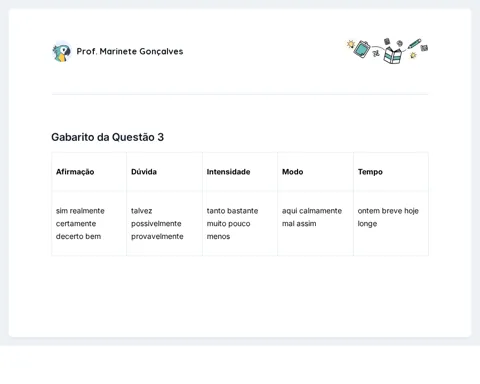Click the cell with talvez possivelmente
The image size is (480, 384).
[164, 223]
